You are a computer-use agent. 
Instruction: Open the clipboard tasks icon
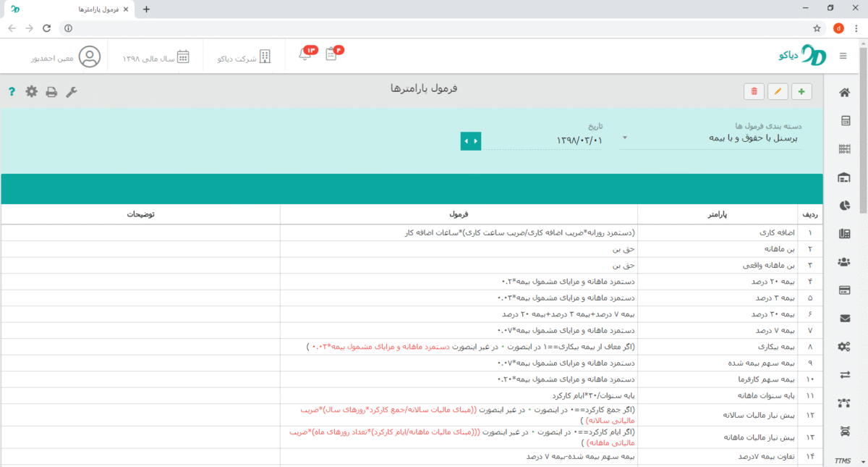(331, 54)
